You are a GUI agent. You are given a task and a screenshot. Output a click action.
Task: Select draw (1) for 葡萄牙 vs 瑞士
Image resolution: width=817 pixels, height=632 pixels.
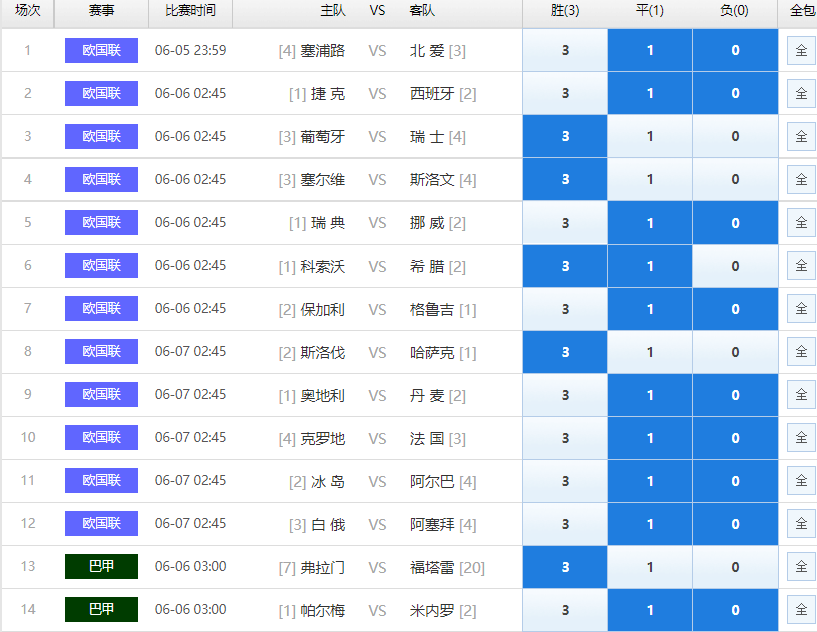coord(650,136)
